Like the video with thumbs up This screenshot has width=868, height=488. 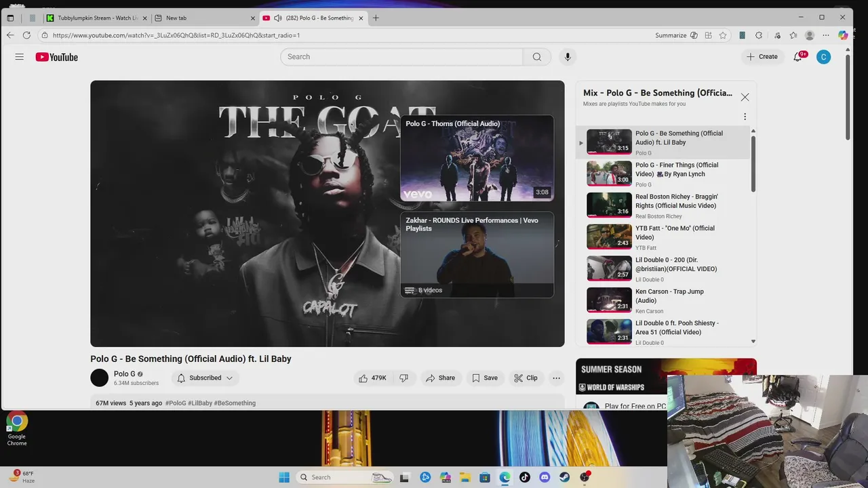[372, 378]
